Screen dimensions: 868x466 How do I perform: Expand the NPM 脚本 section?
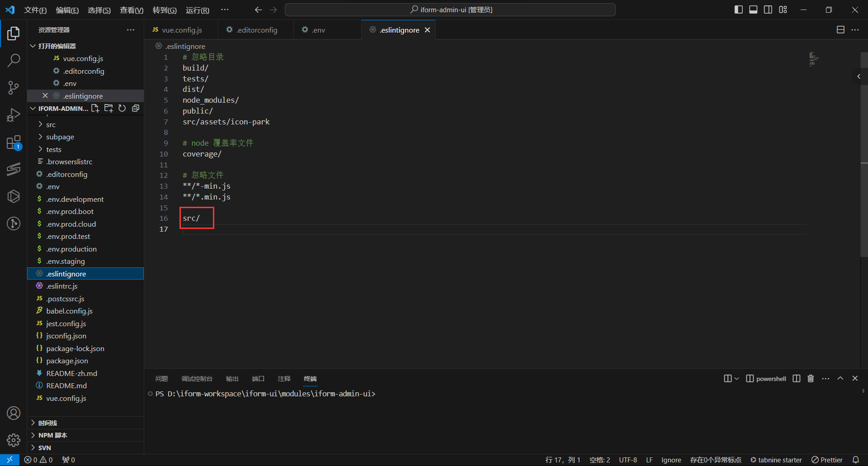(x=52, y=435)
